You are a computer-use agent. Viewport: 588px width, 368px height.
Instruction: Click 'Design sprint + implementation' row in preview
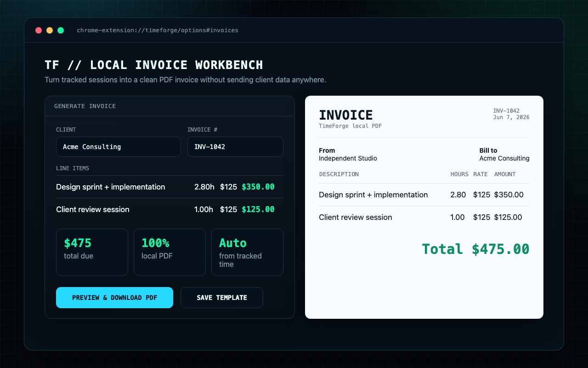click(x=424, y=195)
